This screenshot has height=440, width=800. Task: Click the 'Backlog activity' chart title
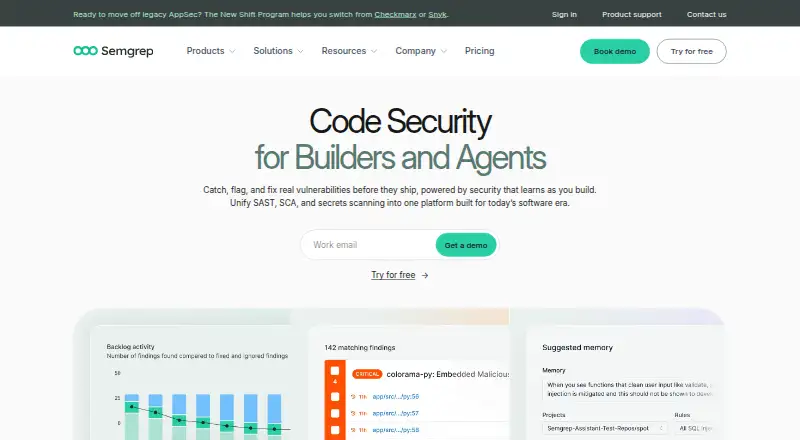(x=131, y=347)
